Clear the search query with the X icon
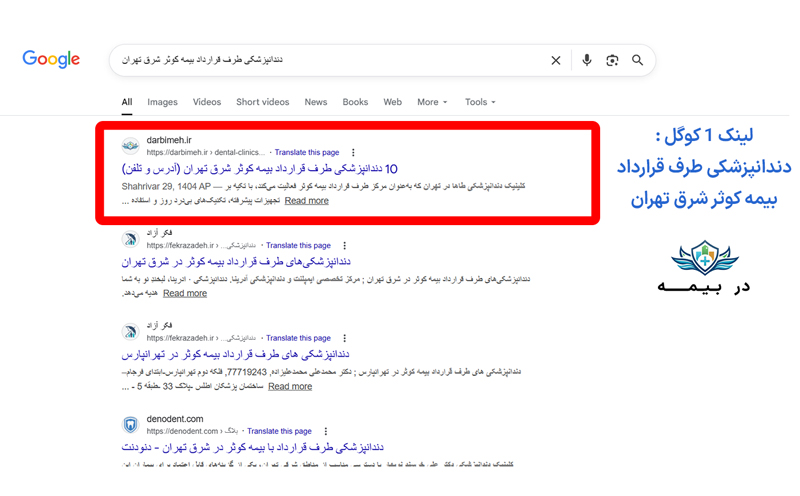The width and height of the screenshot is (800, 496). tap(556, 60)
